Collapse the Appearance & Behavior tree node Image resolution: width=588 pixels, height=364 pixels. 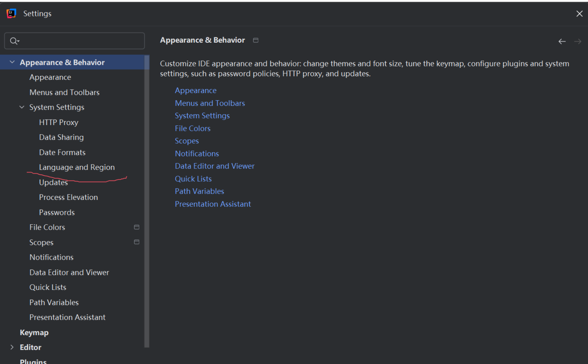(x=12, y=62)
